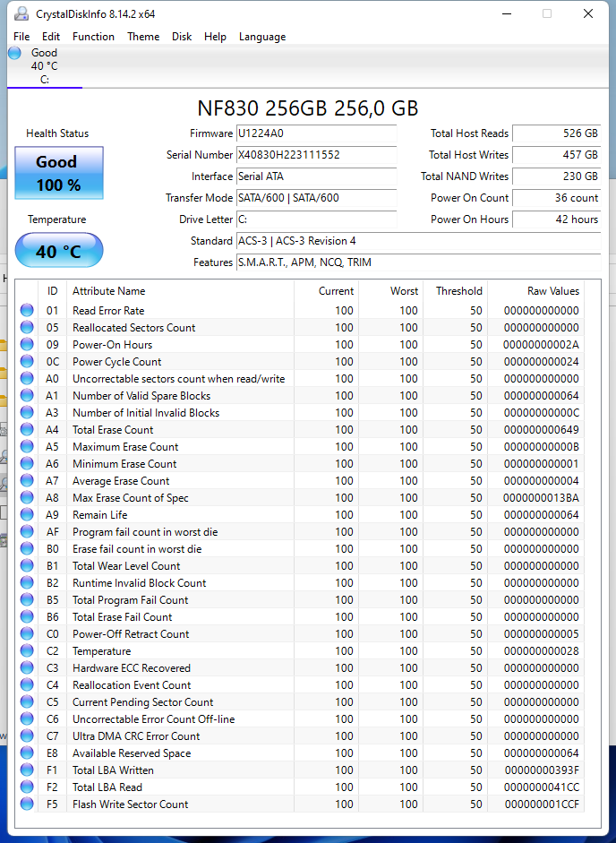This screenshot has height=843, width=616.
Task: Click status circle beside Ultra DMA CRC Error Count
Action: (27, 736)
